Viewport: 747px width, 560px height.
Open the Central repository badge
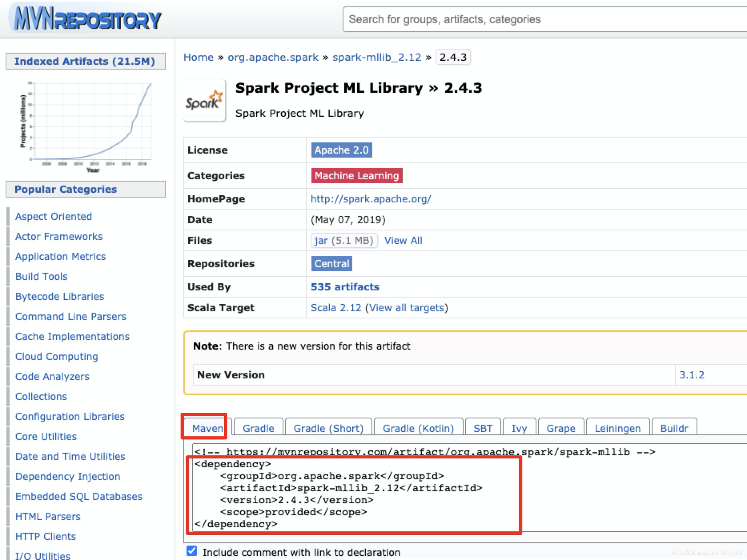pyautogui.click(x=331, y=264)
